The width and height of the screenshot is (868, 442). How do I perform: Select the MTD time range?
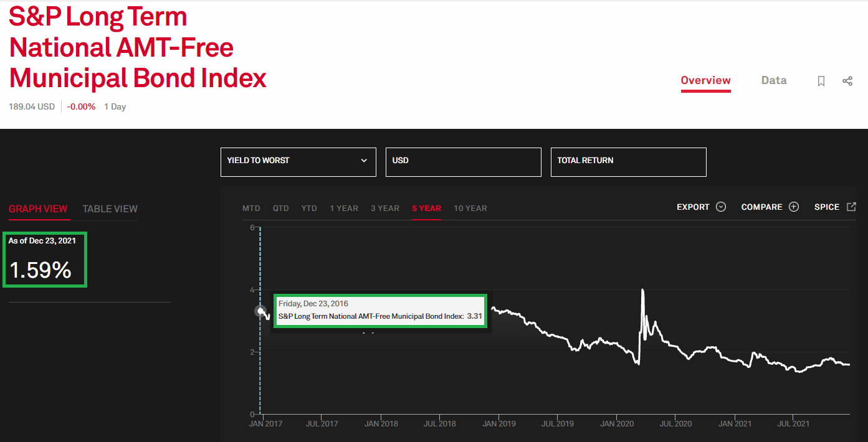coord(251,208)
